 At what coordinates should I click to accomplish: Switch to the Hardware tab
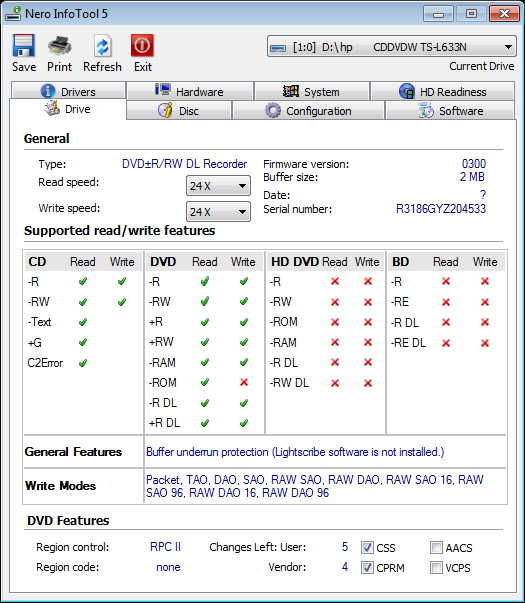pyautogui.click(x=190, y=91)
